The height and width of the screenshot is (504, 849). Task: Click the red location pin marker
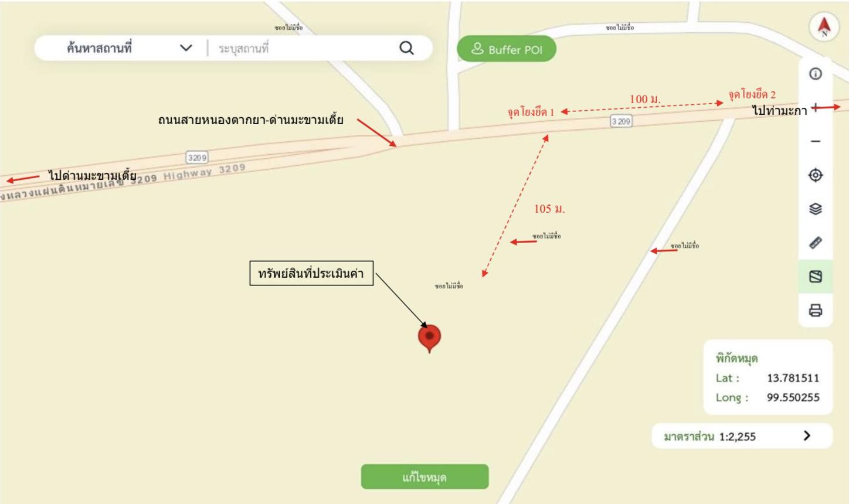click(x=429, y=338)
